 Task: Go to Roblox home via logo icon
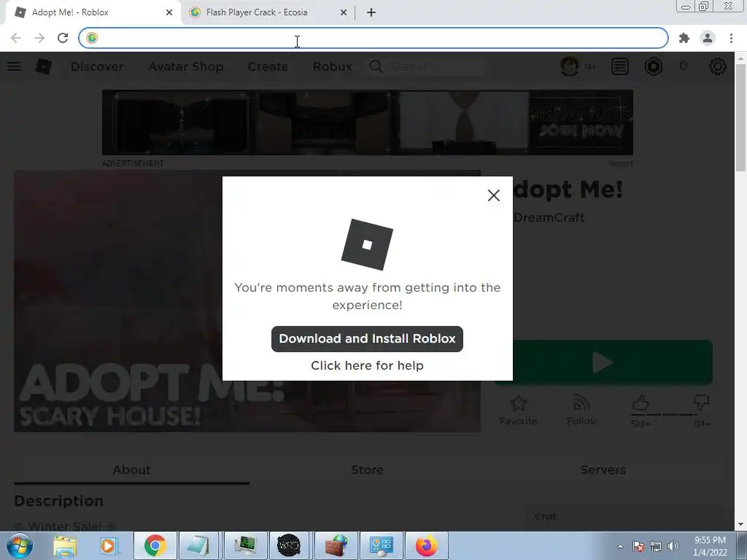(43, 66)
